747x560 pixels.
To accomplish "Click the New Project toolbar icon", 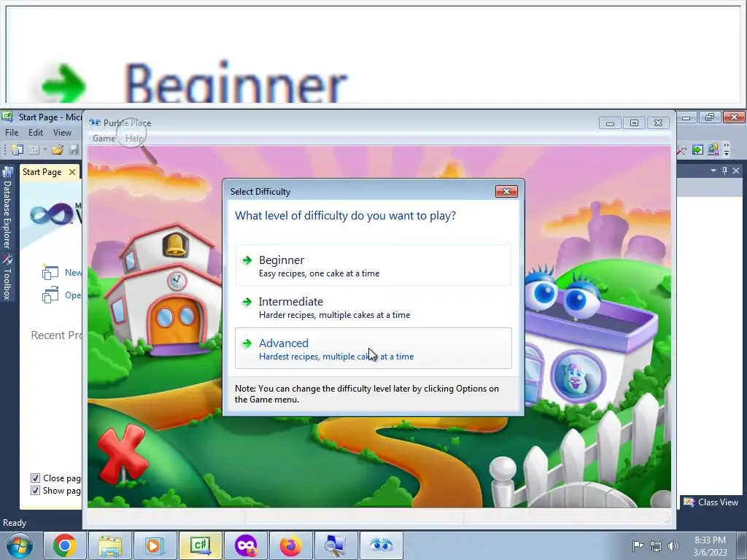I will point(18,150).
